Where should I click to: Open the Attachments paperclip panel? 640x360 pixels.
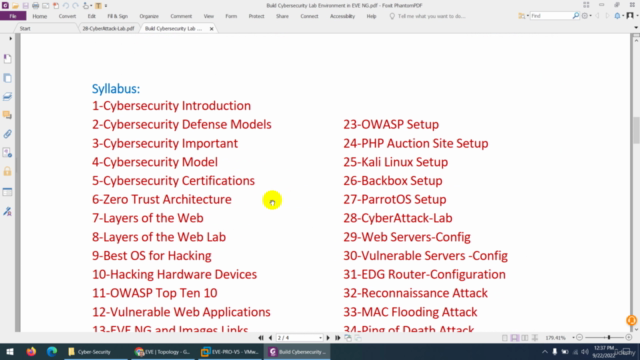point(7,134)
